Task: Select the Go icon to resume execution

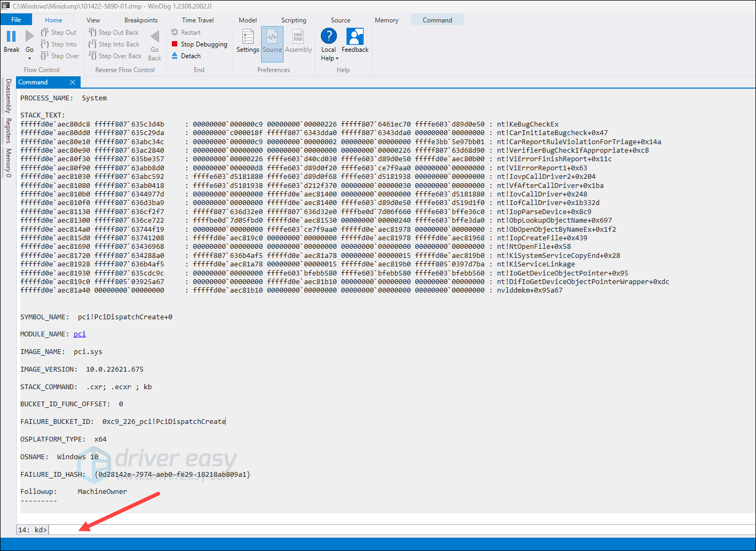Action: (29, 37)
